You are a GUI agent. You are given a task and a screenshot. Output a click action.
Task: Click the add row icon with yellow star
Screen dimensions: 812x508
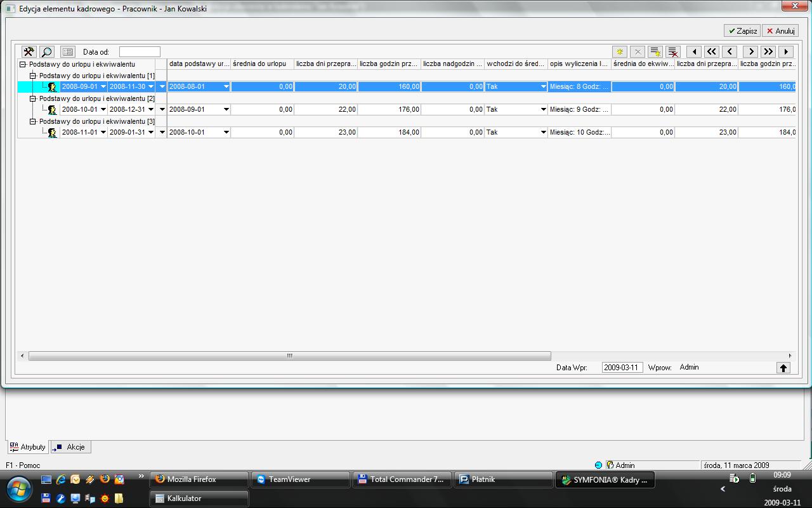655,52
